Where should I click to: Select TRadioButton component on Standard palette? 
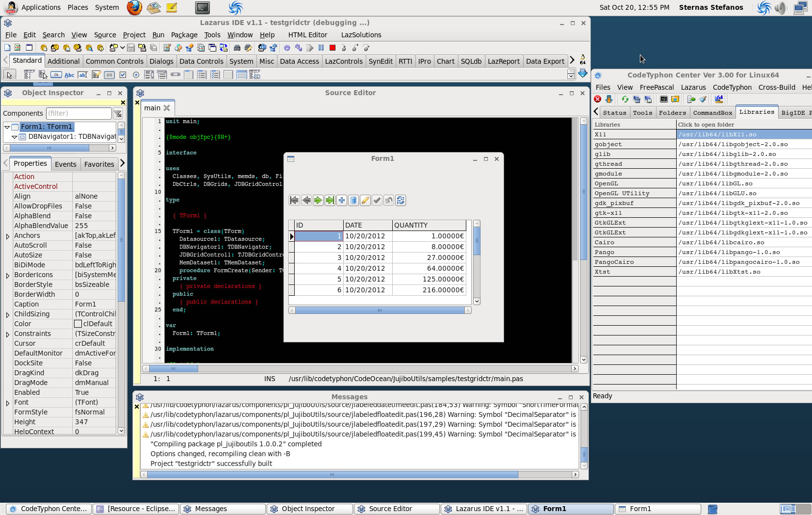pyautogui.click(x=136, y=75)
